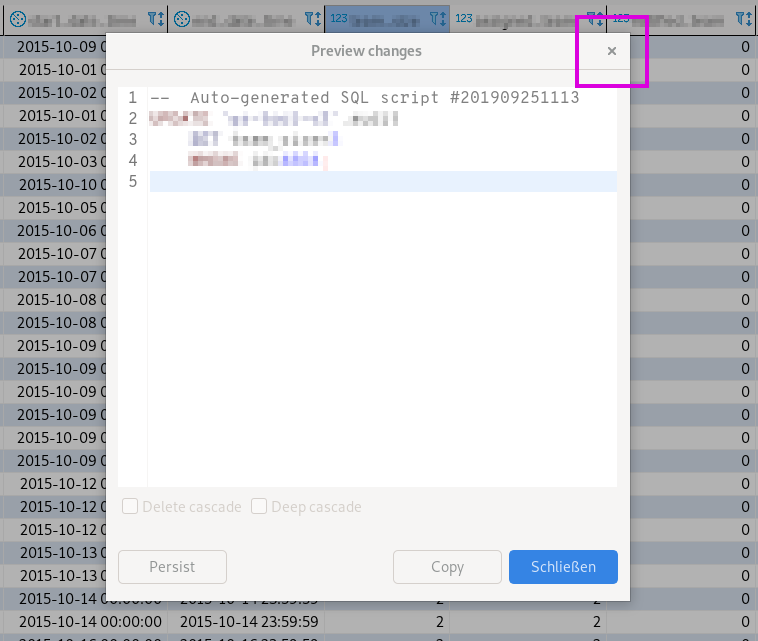
Task: Click clock type icon in first column header
Action: pyautogui.click(x=18, y=19)
